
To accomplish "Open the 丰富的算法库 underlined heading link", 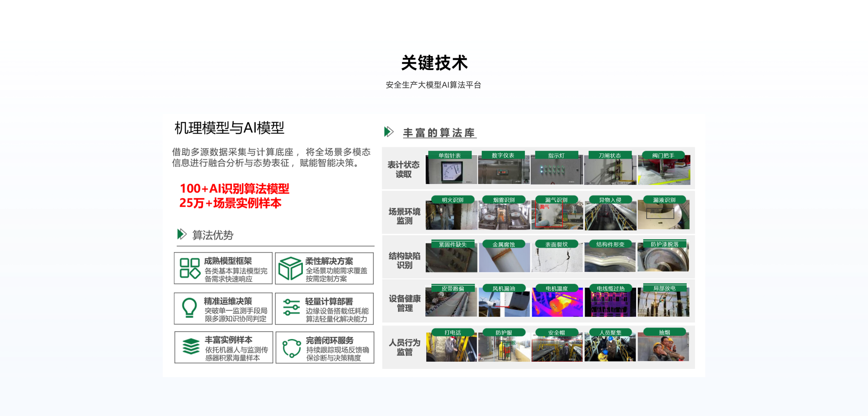I will pyautogui.click(x=439, y=133).
